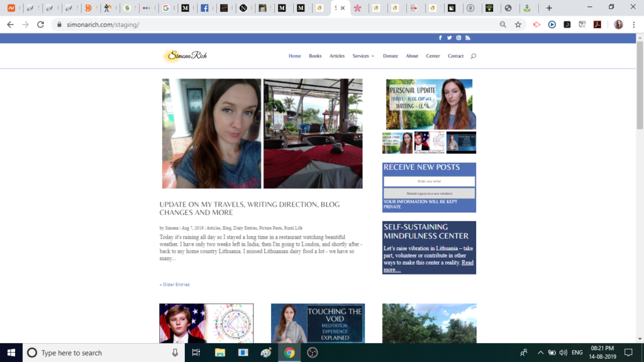Open the Touching the Void post card
The image size is (644, 362).
318,323
